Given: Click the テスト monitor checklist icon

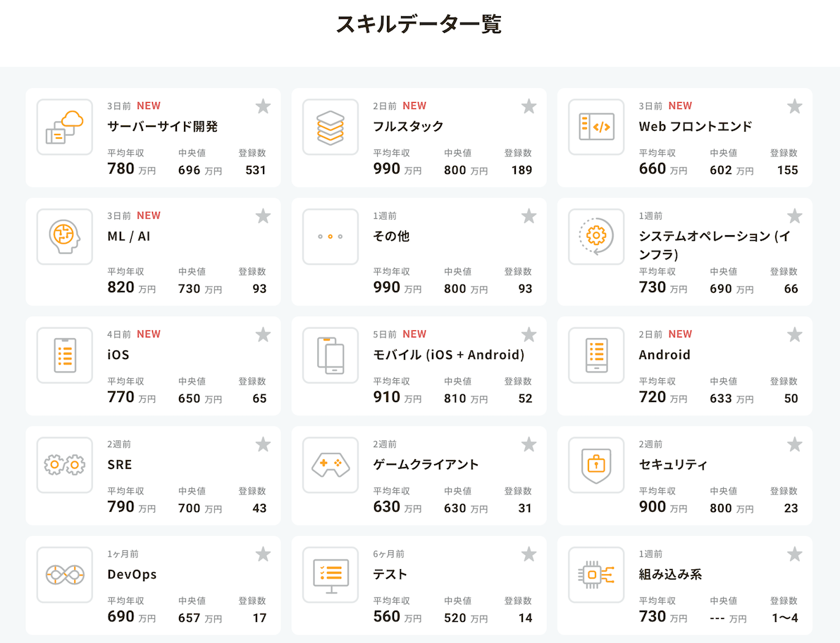Looking at the screenshot, I should 331,575.
